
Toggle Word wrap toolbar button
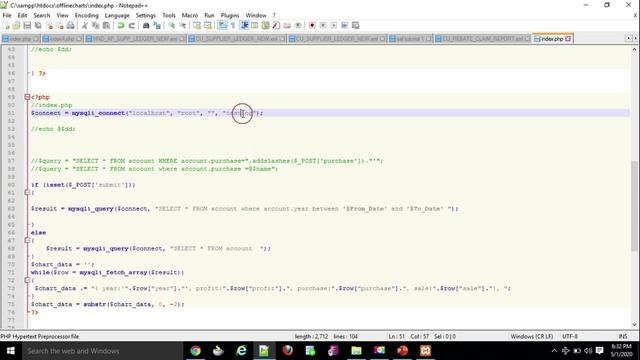coord(222,26)
